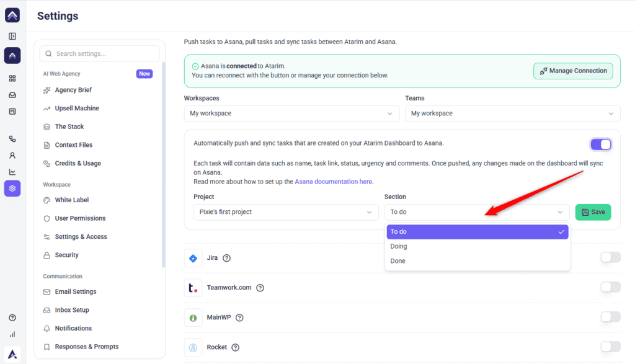Open Credits & Usage settings
The width and height of the screenshot is (635, 364).
pyautogui.click(x=78, y=163)
